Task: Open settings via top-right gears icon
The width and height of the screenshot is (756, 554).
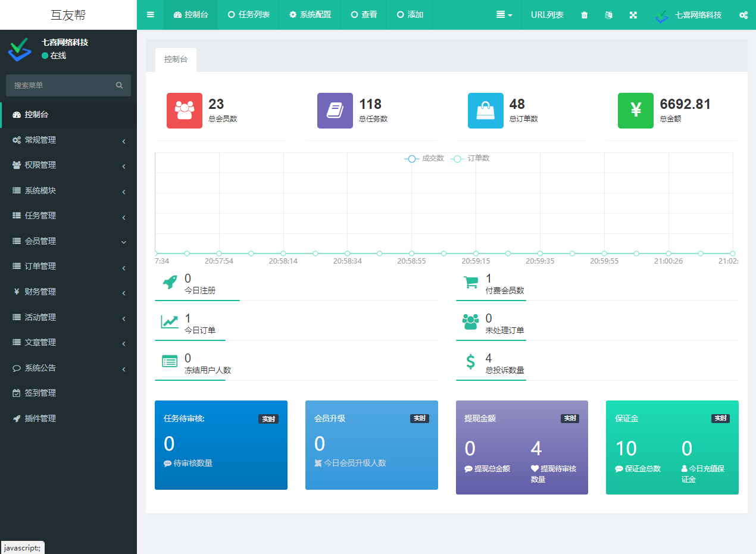Action: [x=743, y=15]
